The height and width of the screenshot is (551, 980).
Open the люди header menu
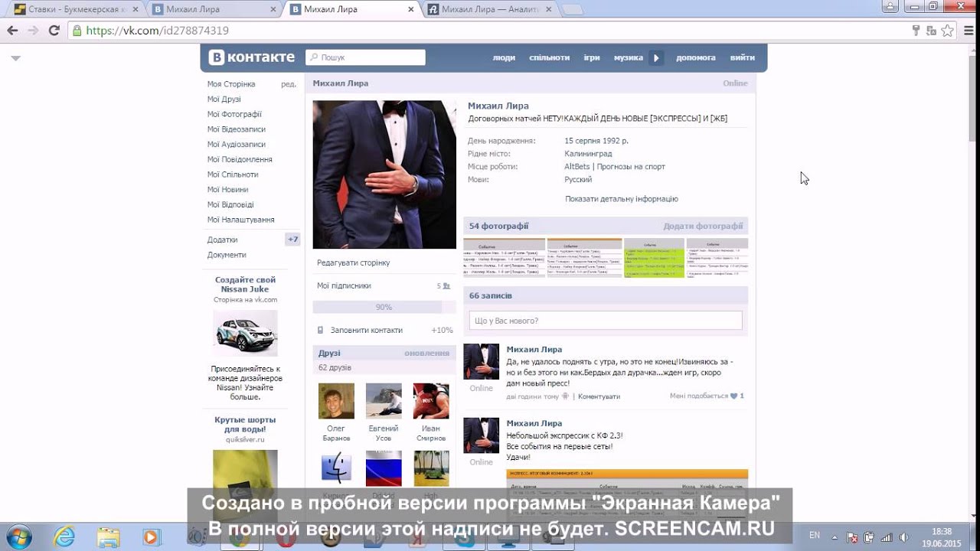tap(504, 57)
